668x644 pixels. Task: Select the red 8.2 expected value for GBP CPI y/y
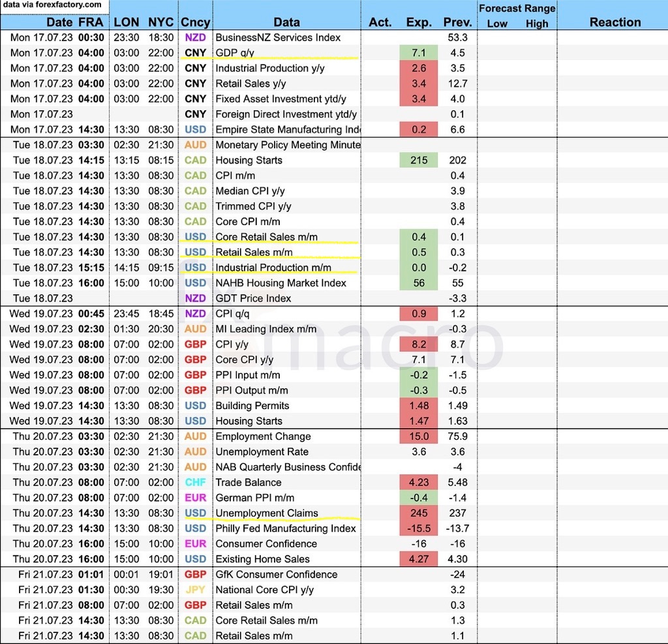[x=419, y=345]
